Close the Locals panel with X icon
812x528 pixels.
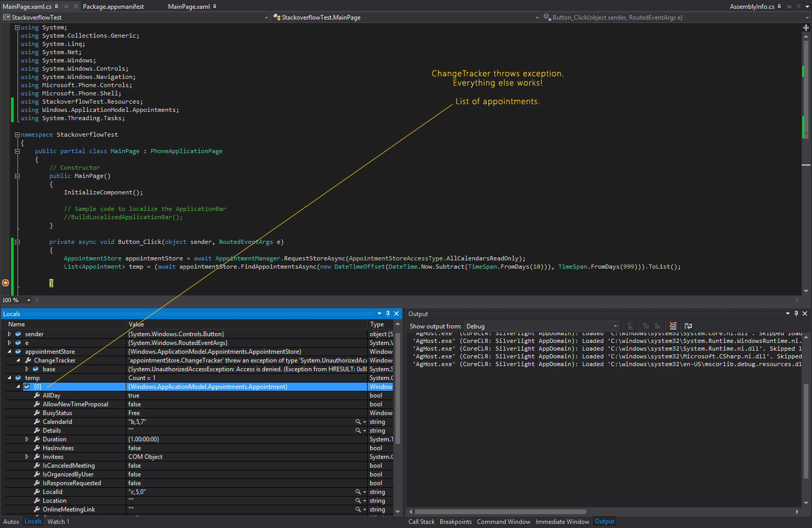(x=396, y=313)
